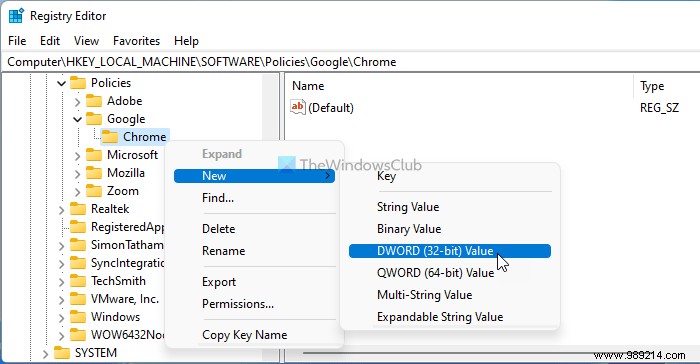
Task: Open the View menu
Action: 86,41
